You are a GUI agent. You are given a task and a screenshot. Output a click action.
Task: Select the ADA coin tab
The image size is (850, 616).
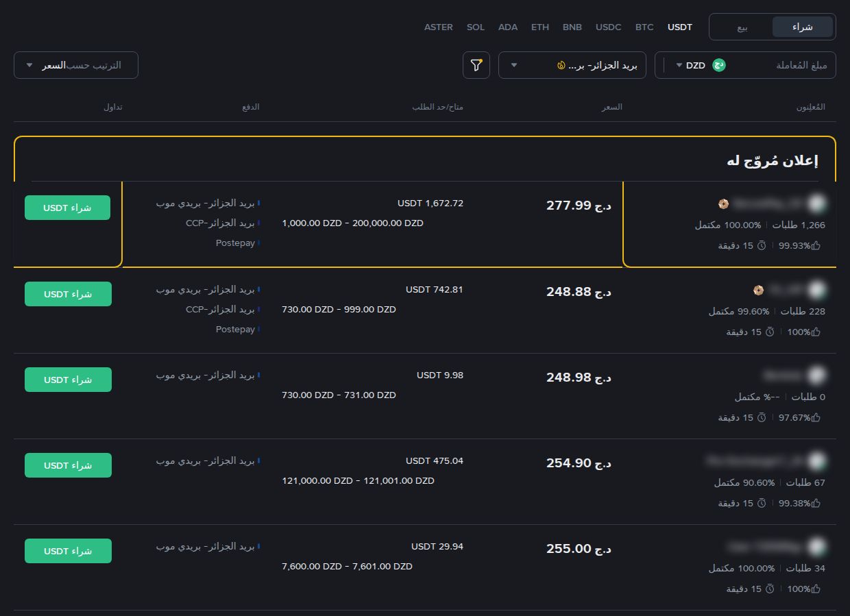508,27
